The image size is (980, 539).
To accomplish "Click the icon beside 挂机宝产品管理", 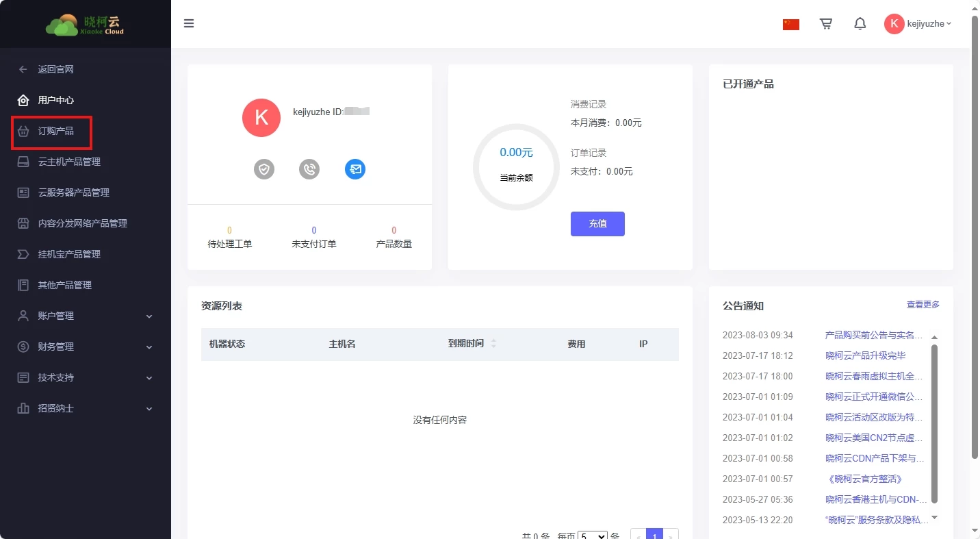I will 23,254.
